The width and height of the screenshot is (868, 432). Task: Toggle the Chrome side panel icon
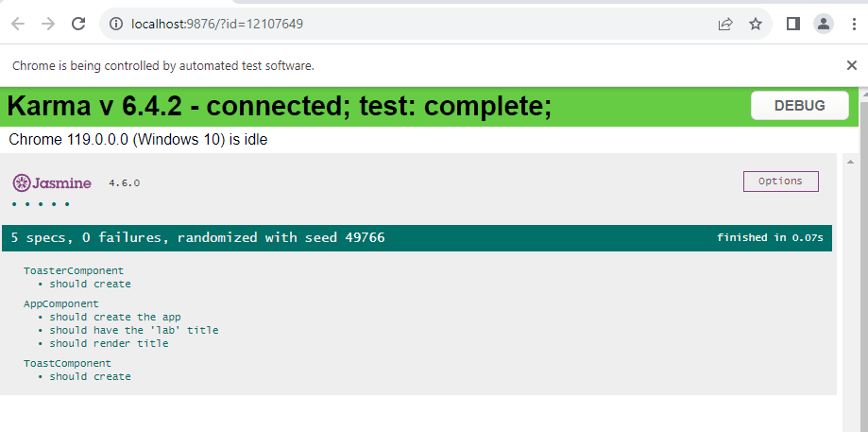click(x=793, y=24)
